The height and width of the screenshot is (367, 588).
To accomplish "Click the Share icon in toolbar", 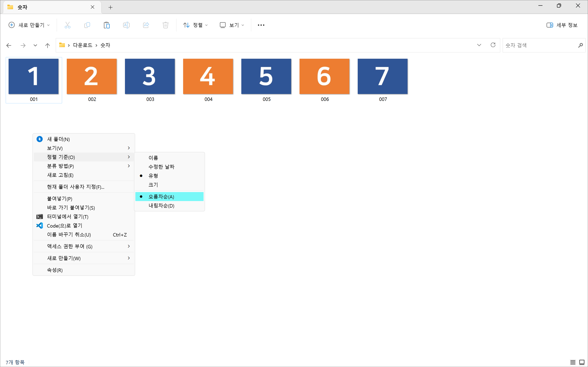I will (146, 25).
